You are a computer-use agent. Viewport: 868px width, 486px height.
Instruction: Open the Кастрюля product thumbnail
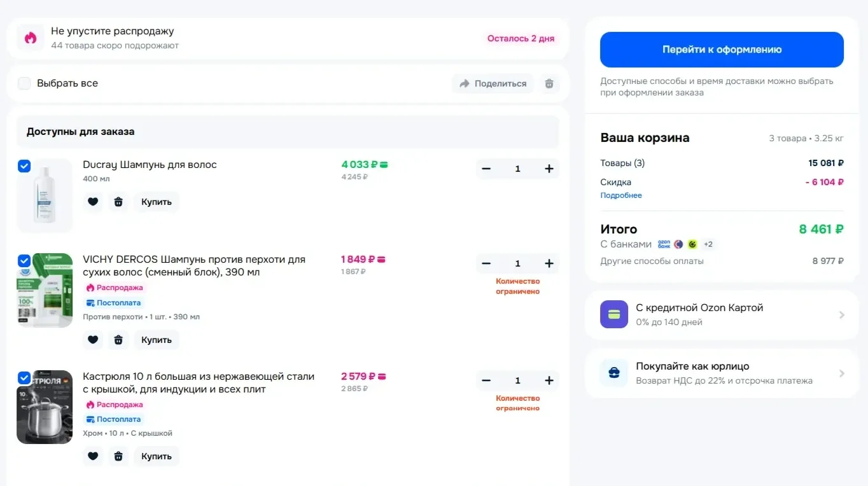click(45, 407)
